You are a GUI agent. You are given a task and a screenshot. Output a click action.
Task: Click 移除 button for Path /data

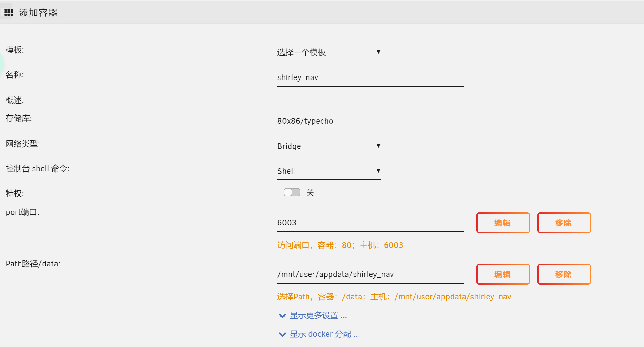pos(564,274)
